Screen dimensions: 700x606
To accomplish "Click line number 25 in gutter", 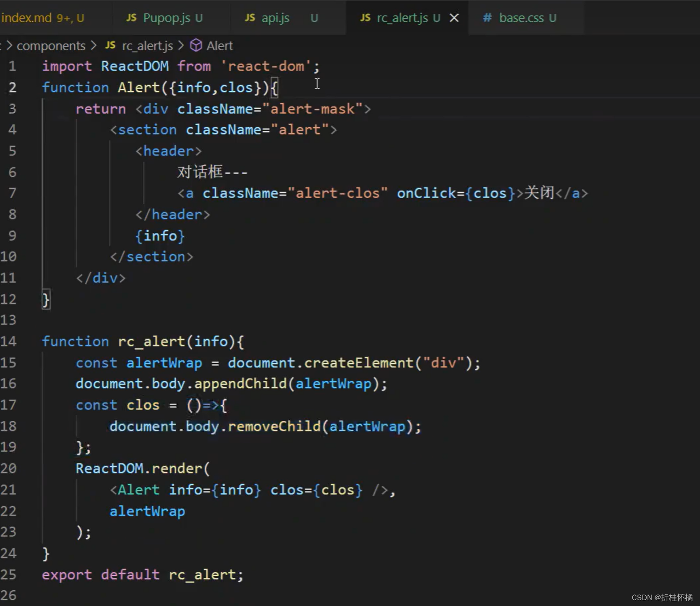I will point(8,575).
